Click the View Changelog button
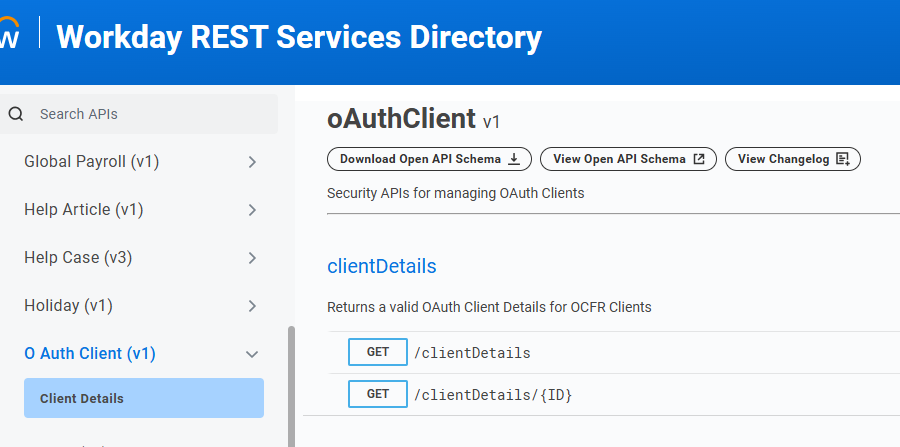 coord(793,159)
